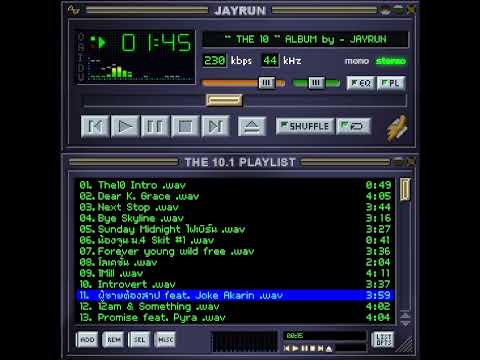Stop playback with the Stop button
The height and width of the screenshot is (360, 480).
185,126
